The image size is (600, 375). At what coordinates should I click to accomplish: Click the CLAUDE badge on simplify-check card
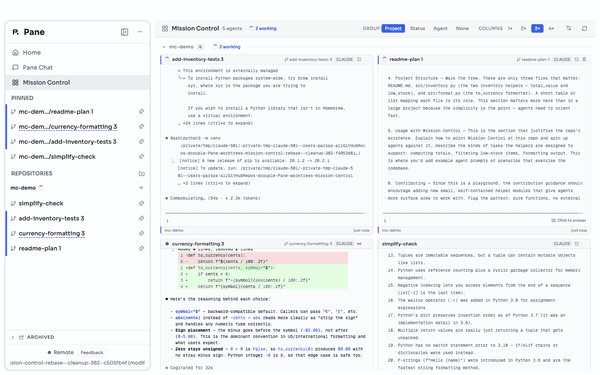(x=562, y=244)
